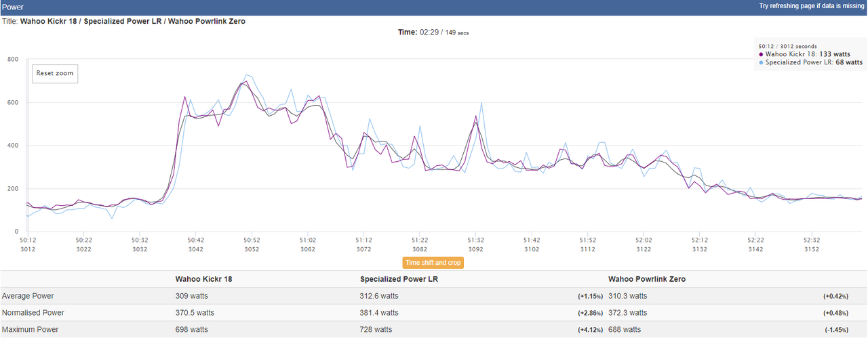Click the 698 watts cell
868x344 pixels.
(192, 330)
